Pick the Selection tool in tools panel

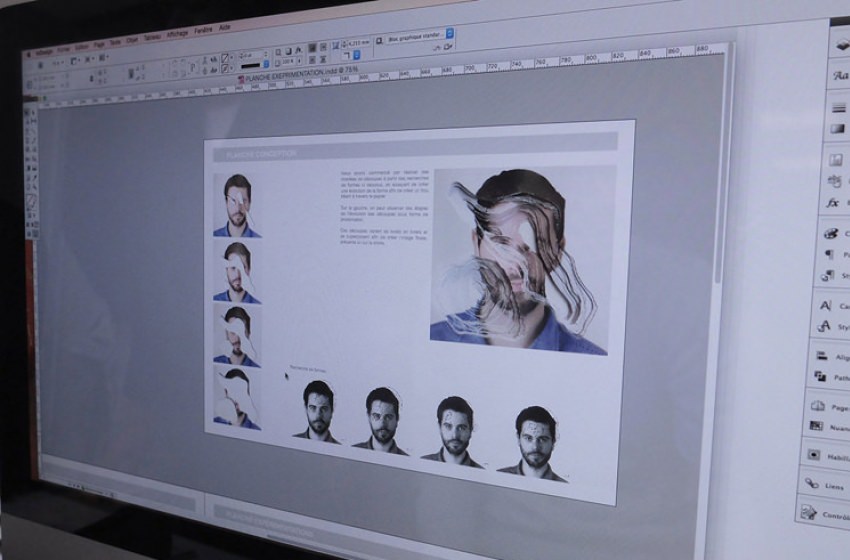click(x=30, y=113)
